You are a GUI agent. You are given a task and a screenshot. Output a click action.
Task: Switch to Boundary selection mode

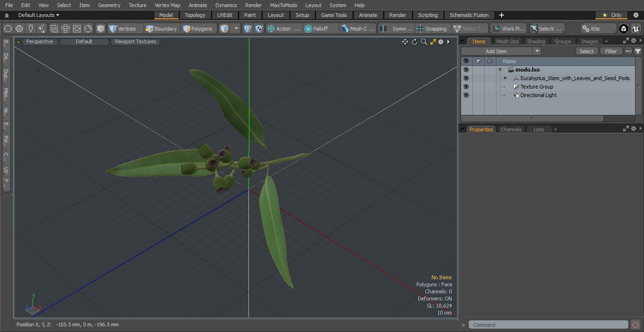click(x=161, y=29)
